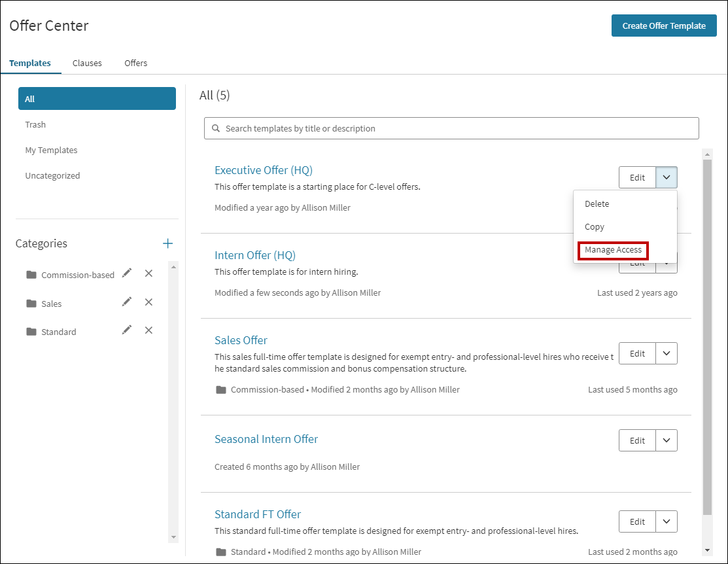
Task: Open the Sales Offer template link
Action: point(241,340)
